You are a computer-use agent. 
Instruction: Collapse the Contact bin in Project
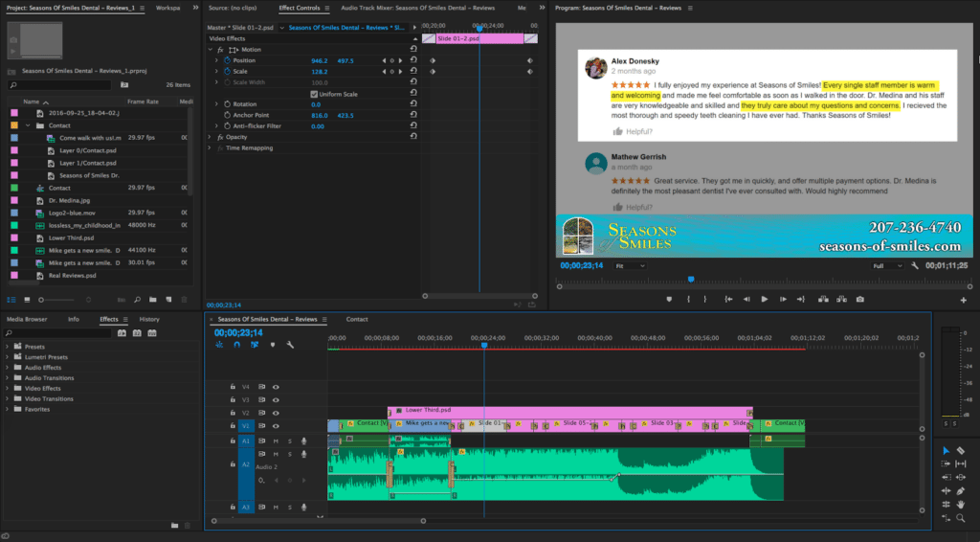pos(28,125)
